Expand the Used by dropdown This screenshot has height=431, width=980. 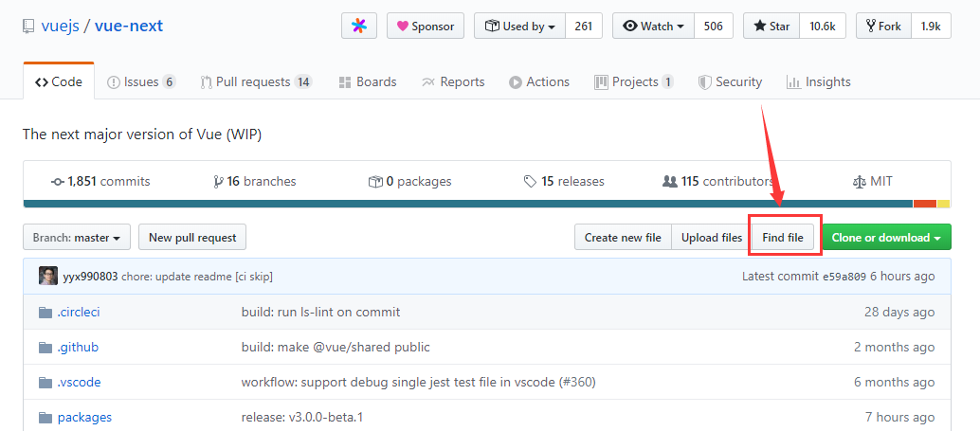pos(520,27)
